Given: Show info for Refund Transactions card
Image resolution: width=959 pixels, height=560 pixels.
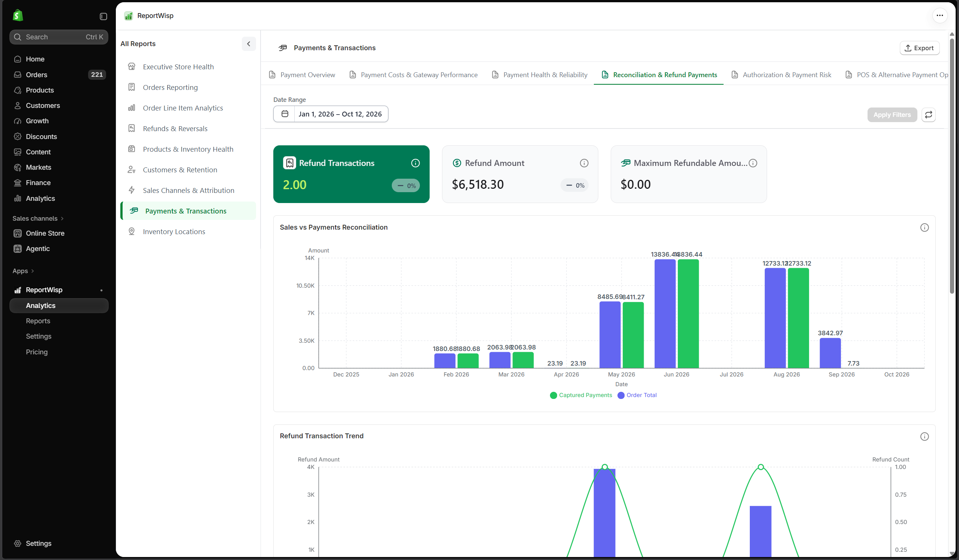Looking at the screenshot, I should [x=415, y=163].
